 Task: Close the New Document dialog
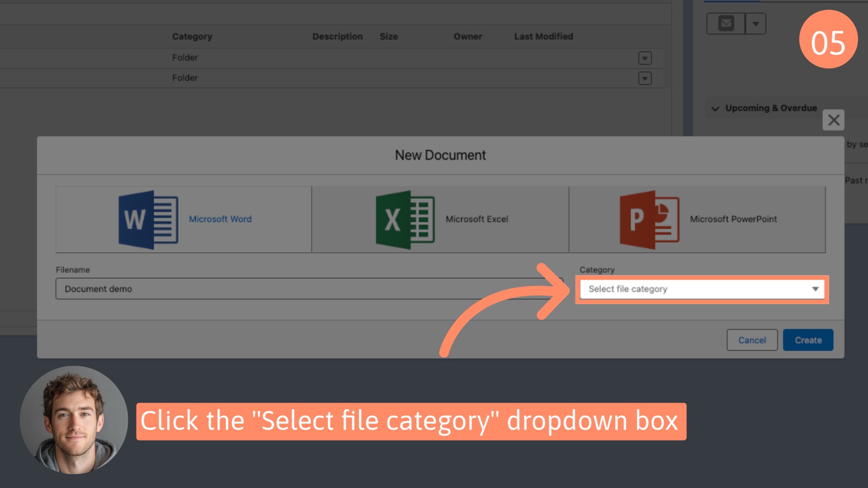[x=833, y=120]
